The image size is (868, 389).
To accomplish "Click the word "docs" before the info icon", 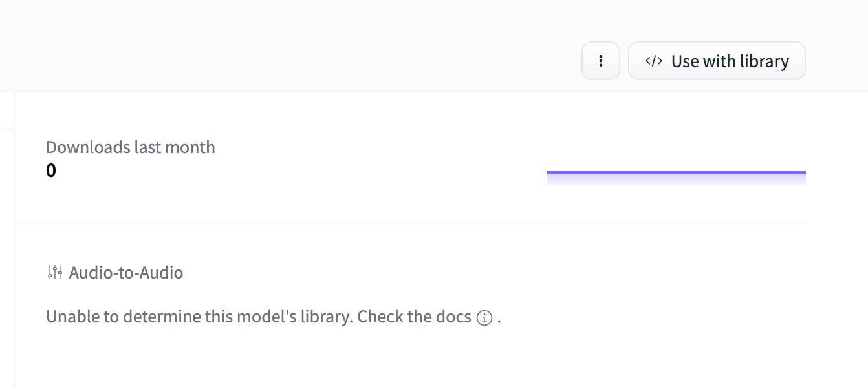I will [x=453, y=317].
